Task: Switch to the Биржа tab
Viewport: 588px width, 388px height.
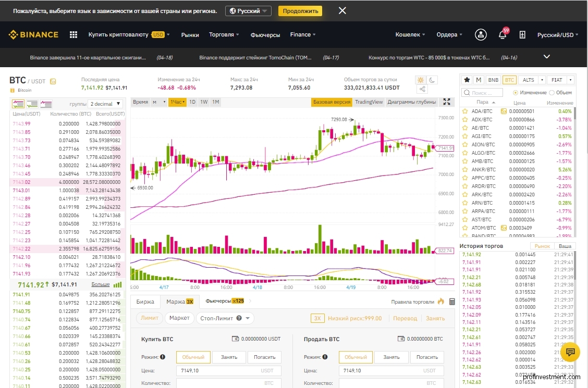Action: coord(145,302)
